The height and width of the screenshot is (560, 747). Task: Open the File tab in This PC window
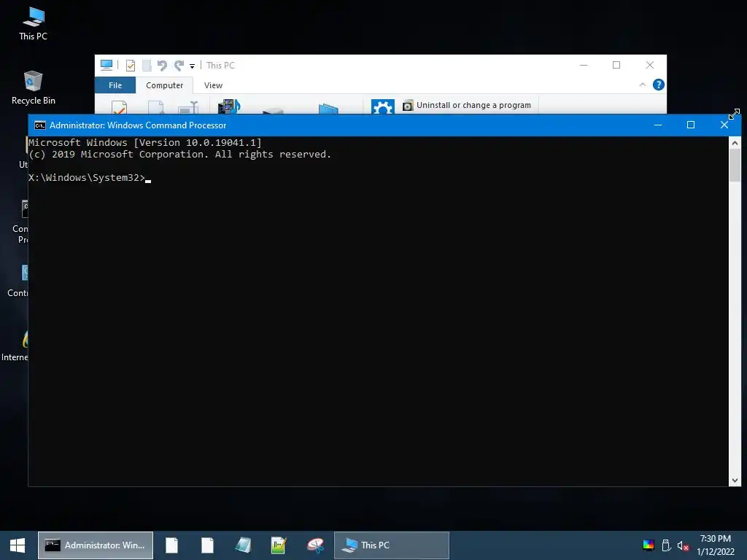[x=115, y=85]
